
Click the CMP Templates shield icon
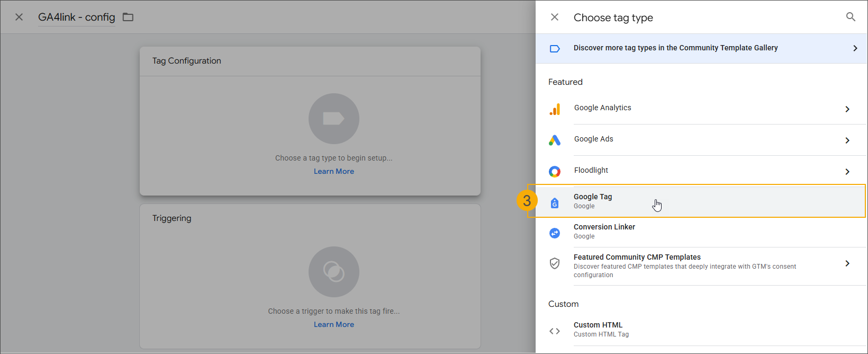[555, 263]
